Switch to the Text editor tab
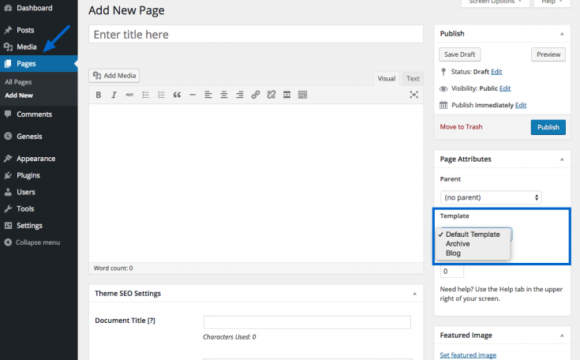Viewport: 580px width, 360px height. 412,78
